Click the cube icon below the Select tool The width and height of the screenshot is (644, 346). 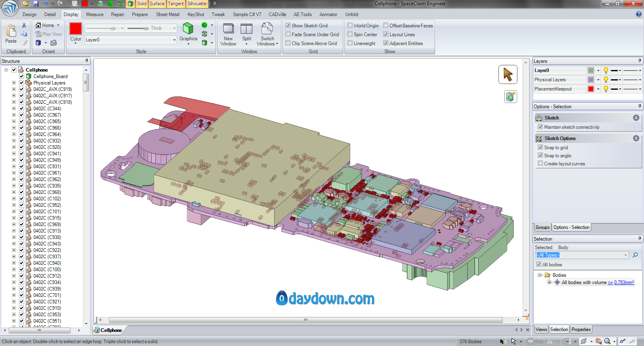(510, 97)
